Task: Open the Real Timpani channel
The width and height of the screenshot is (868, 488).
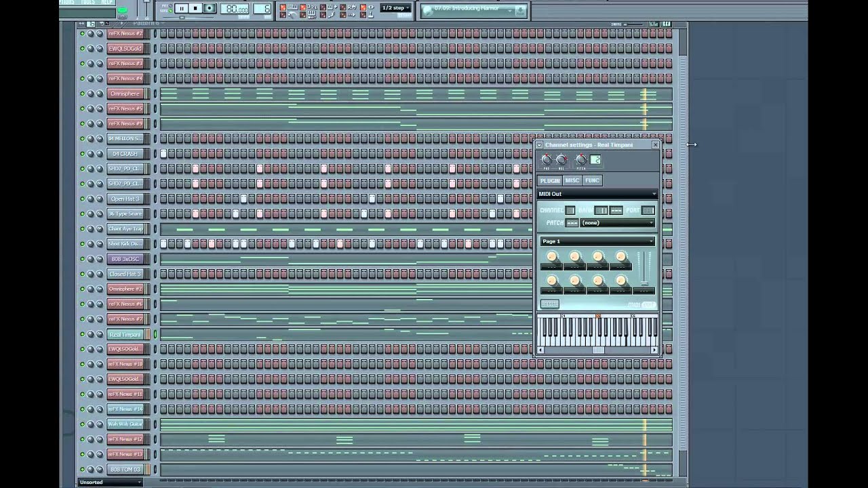Action: [x=125, y=334]
